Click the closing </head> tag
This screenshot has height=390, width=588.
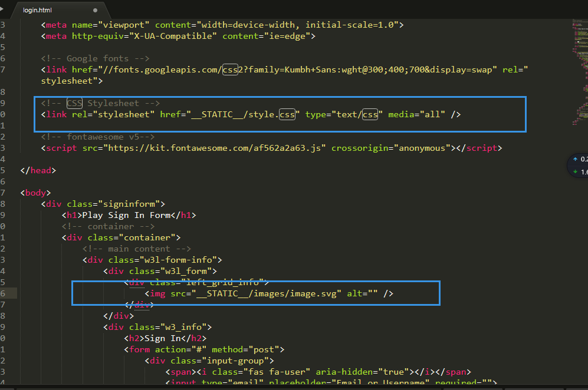(x=38, y=170)
